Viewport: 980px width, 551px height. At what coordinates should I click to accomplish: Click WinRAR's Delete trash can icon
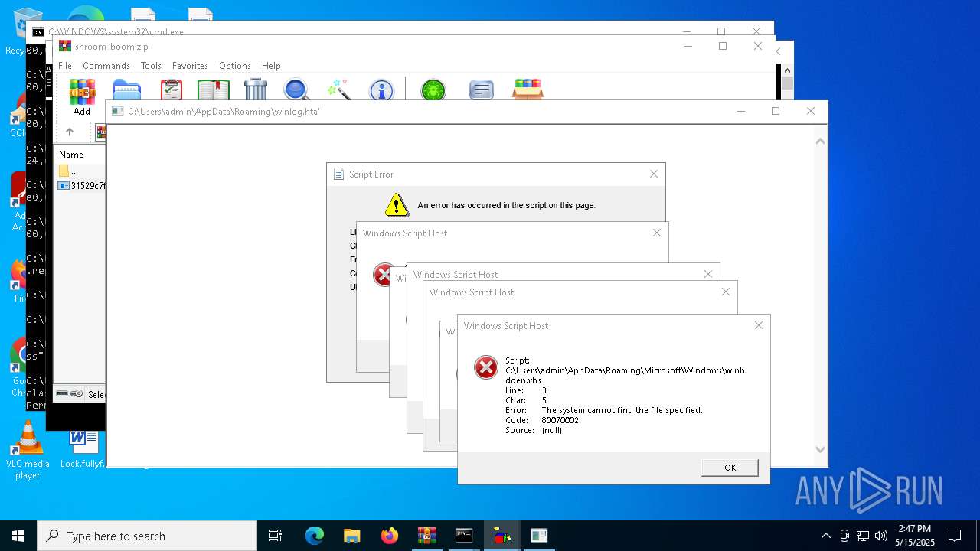click(x=256, y=90)
